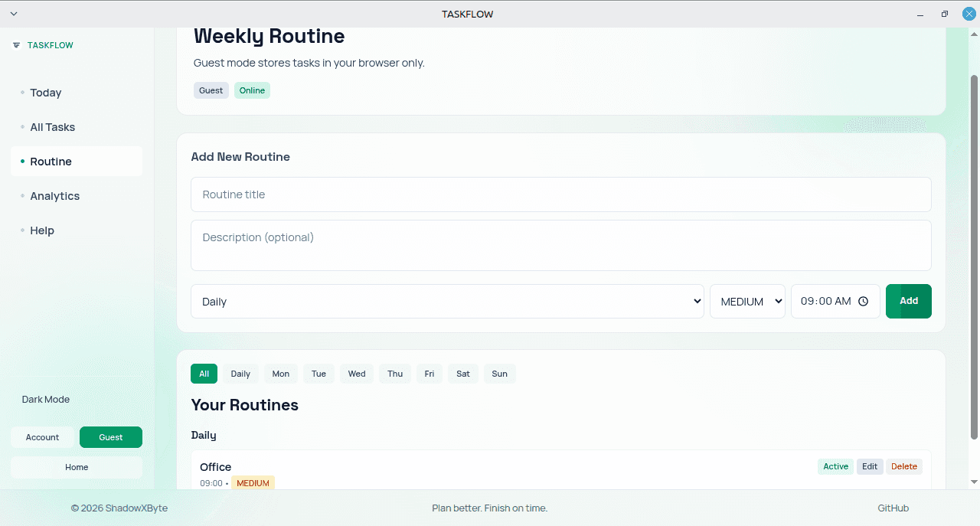Filter routines by Tue

click(x=319, y=374)
